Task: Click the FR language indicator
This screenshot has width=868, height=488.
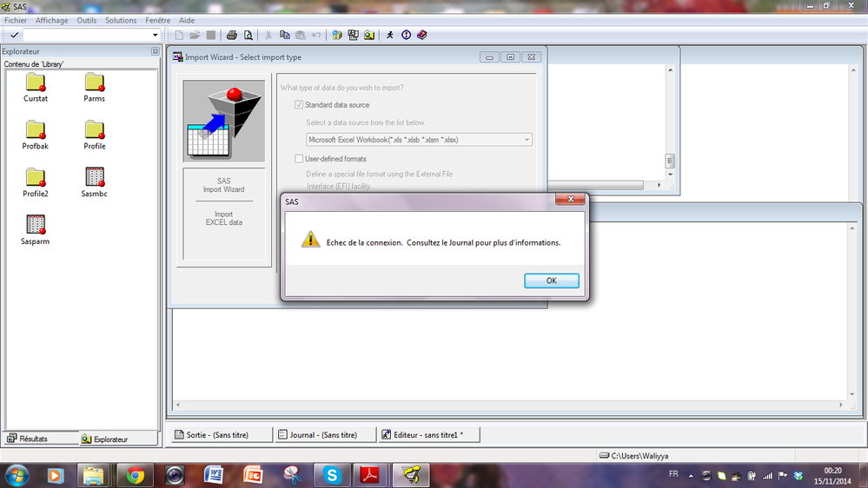Action: pos(673,474)
